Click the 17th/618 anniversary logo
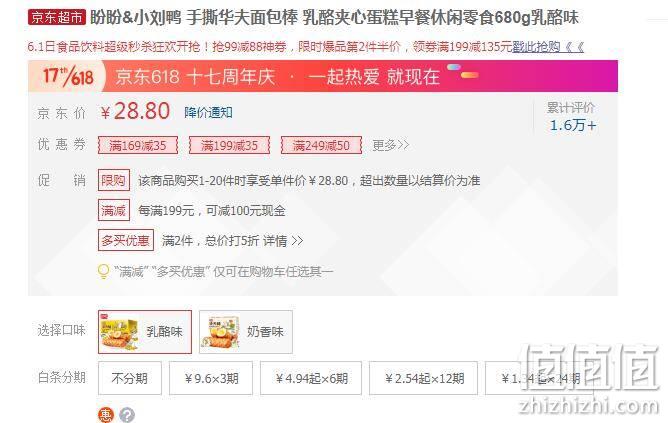668x423 pixels. pos(68,76)
